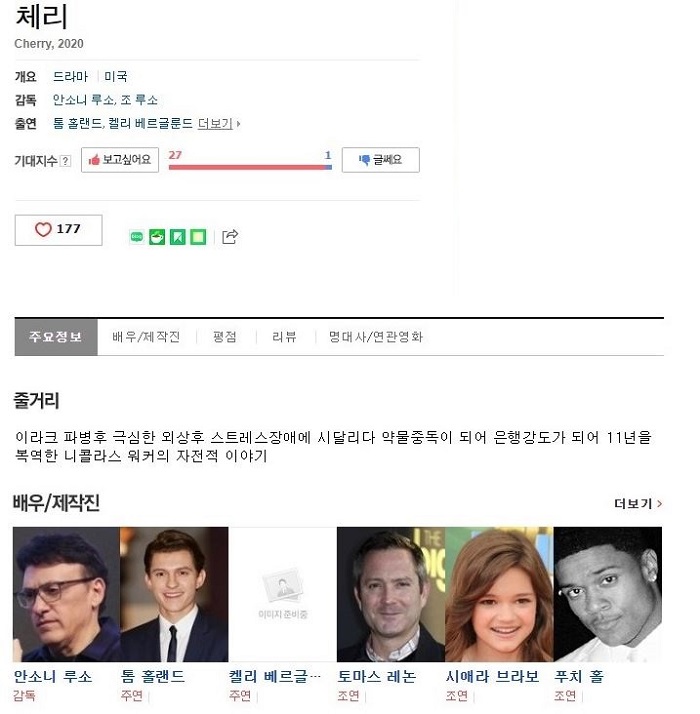Go to the 명대사/연관영화 tab
700x714 pixels.
[376, 337]
